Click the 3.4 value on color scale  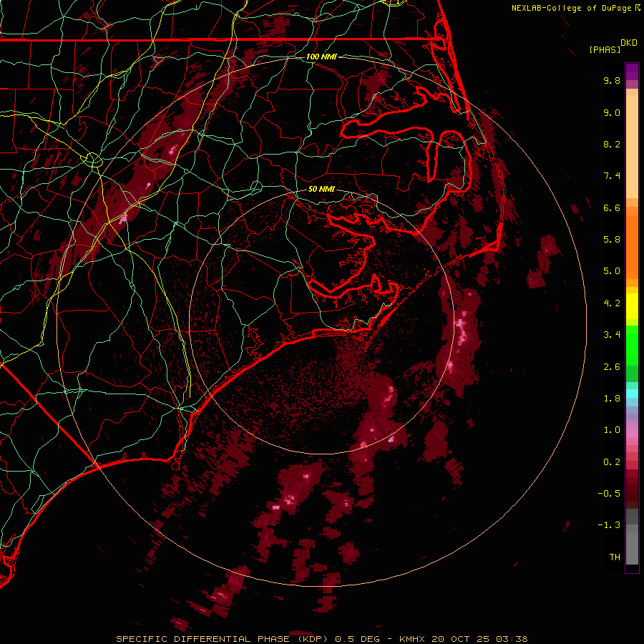coord(612,335)
